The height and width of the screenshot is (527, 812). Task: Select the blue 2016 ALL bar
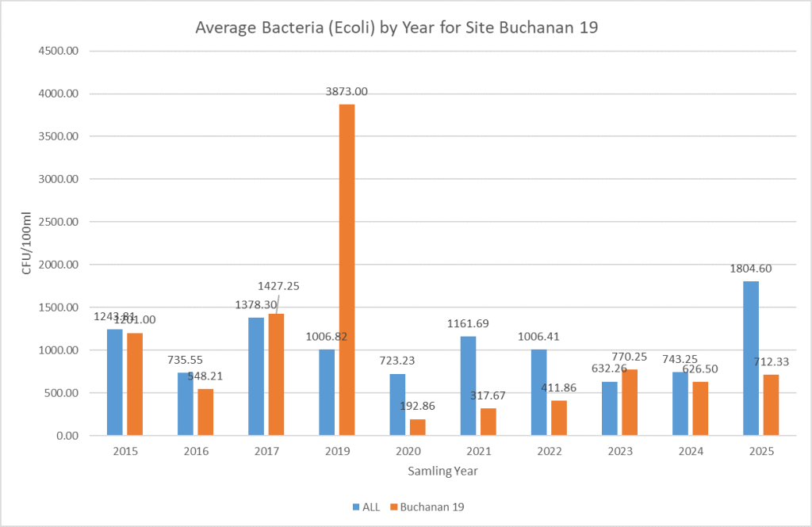185,404
